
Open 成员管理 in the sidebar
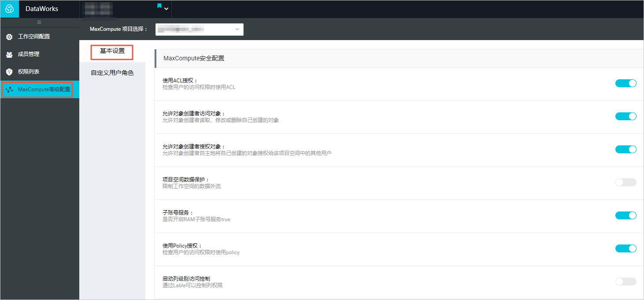click(40, 54)
